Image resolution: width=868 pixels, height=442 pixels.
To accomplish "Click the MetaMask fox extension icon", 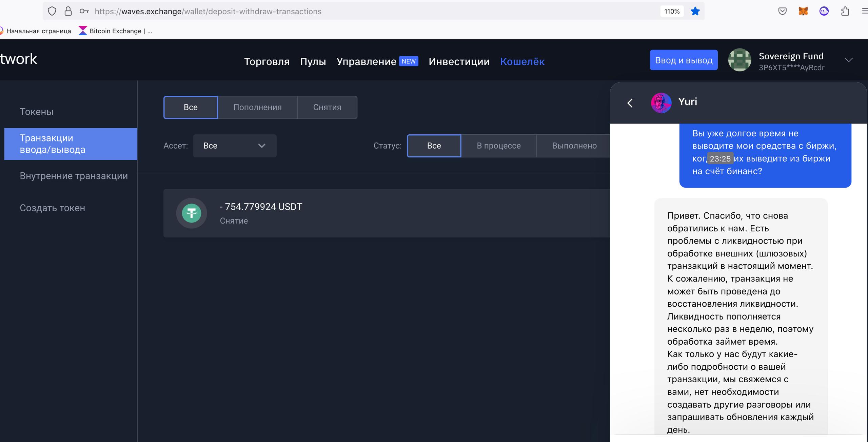I will pyautogui.click(x=803, y=11).
